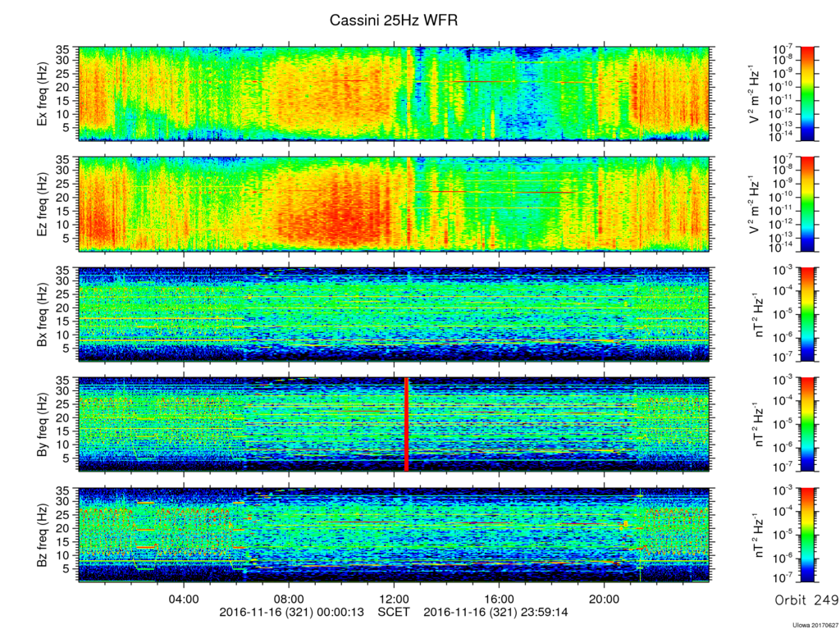Click the 16:00 time tick label
This screenshot has height=629, width=840.
500,597
